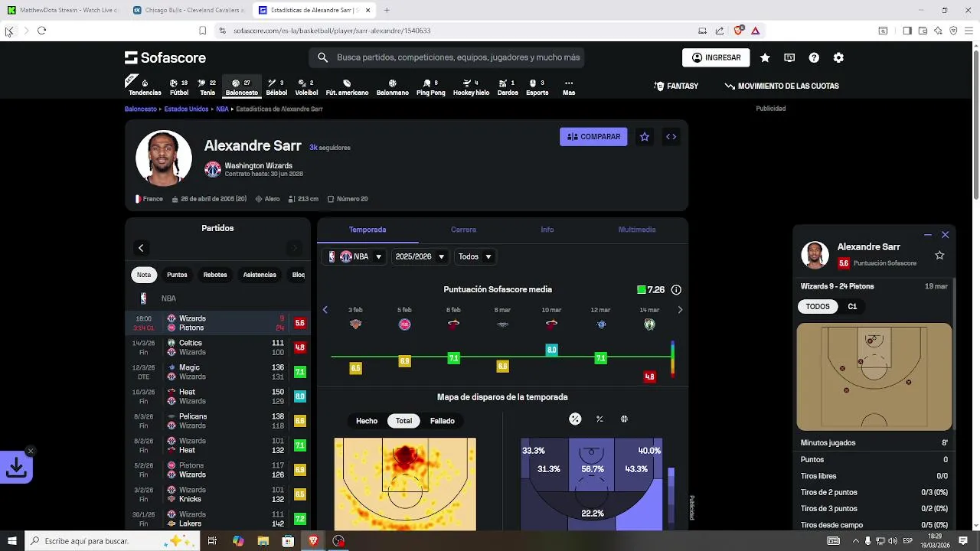Switch to the percent-sign shot map view
The image size is (980, 551).
coord(599,419)
